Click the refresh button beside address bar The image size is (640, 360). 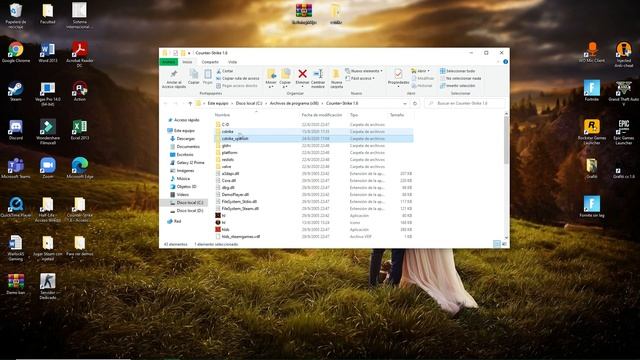click(x=415, y=104)
